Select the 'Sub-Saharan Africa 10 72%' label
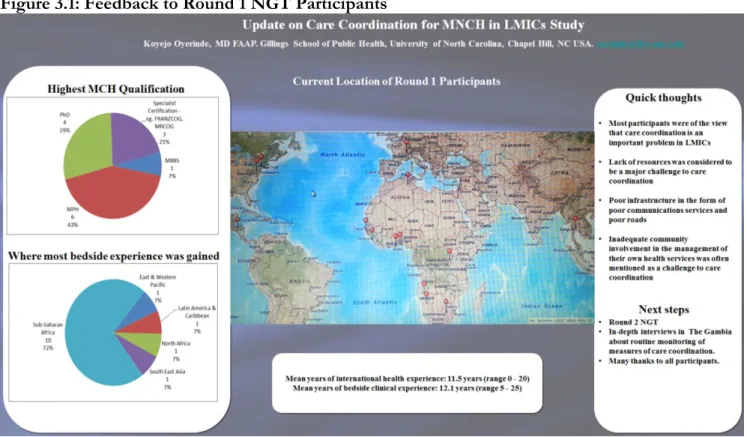The image size is (747, 437). tap(48, 336)
